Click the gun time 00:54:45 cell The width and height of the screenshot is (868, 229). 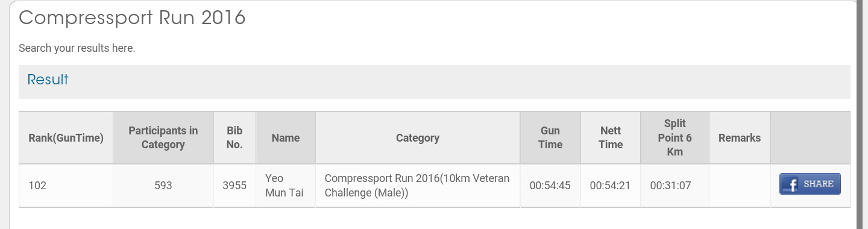[x=550, y=186]
